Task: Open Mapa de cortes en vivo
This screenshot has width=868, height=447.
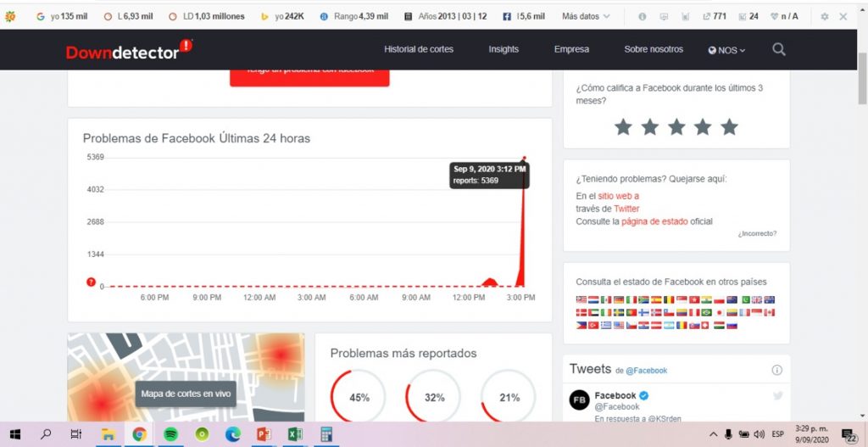Action: (186, 394)
